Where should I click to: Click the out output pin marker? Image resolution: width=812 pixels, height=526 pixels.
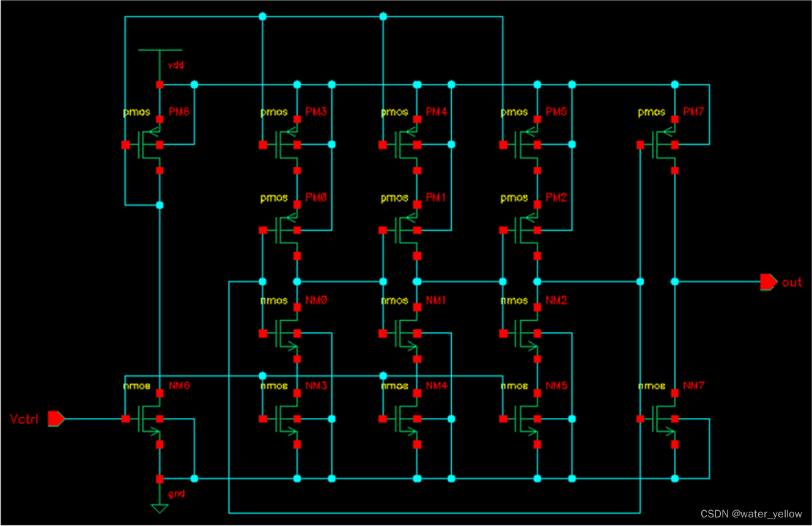tap(769, 282)
